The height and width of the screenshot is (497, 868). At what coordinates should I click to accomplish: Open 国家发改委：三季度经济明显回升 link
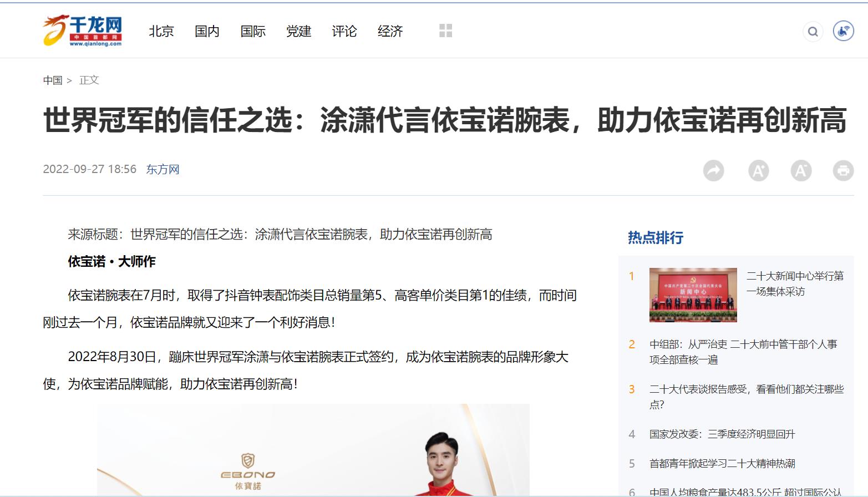[x=722, y=434]
